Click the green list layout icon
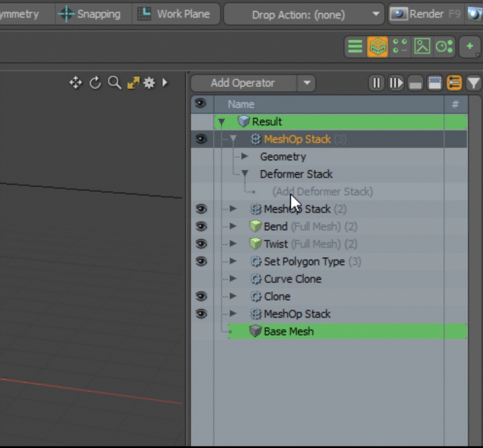The width and height of the screenshot is (483, 448). coord(355,47)
